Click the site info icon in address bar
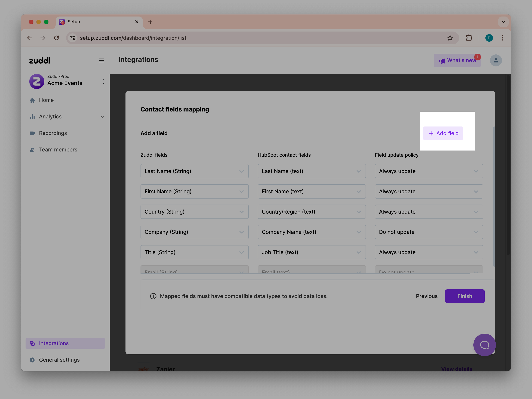The height and width of the screenshot is (399, 532). pos(73,38)
